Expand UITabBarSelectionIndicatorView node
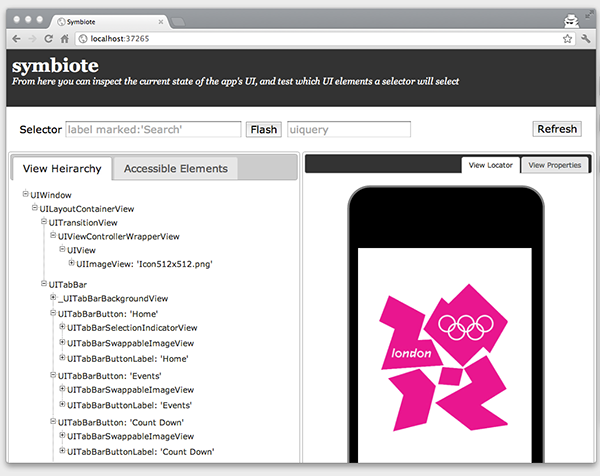Viewport: 600px width, 476px height. [62, 326]
